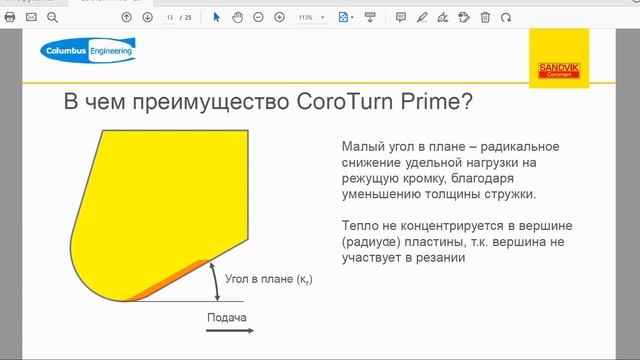Go to previous page arrow
The width and height of the screenshot is (640, 360).
(127, 17)
